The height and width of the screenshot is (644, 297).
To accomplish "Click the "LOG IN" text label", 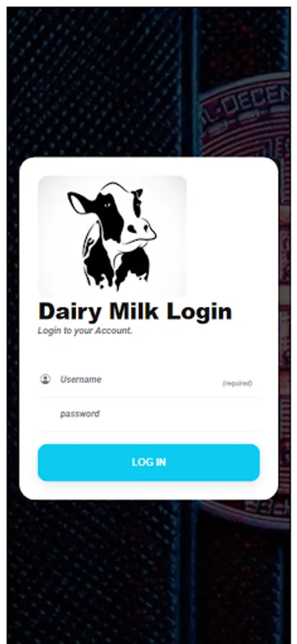I will point(149,462).
